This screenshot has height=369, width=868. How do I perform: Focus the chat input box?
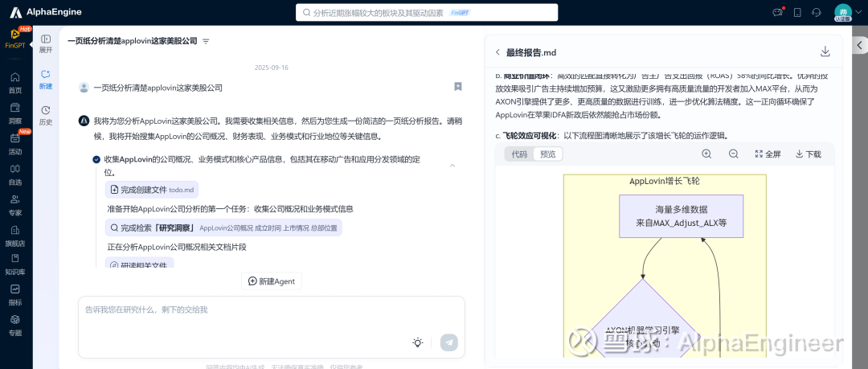click(x=272, y=327)
